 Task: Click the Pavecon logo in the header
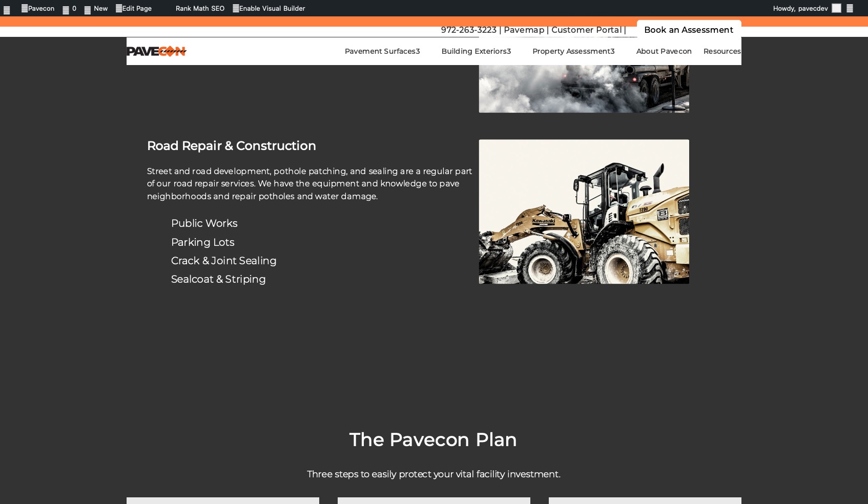[x=156, y=51]
